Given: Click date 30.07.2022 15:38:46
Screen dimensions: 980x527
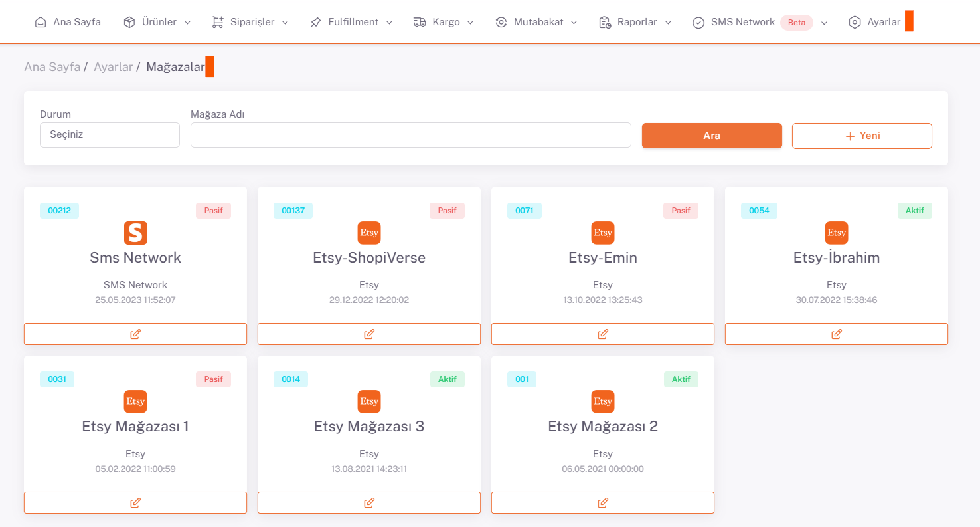Looking at the screenshot, I should [837, 300].
